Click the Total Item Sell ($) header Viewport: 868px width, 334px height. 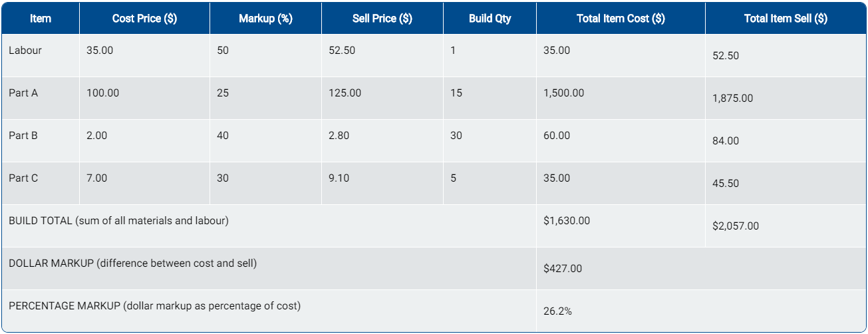[786, 19]
